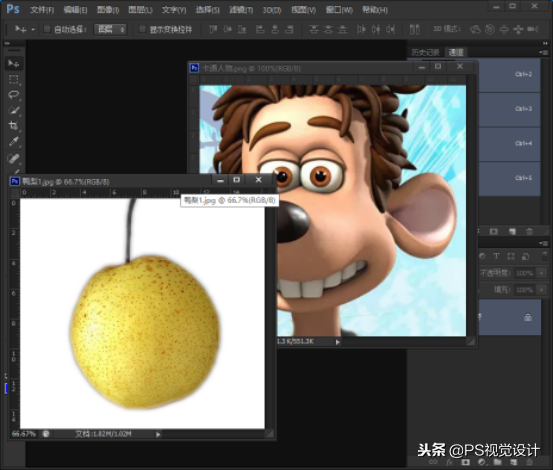553x470 pixels.
Task: Open the 不透明度 100% dropdown arrow
Action: [x=541, y=273]
